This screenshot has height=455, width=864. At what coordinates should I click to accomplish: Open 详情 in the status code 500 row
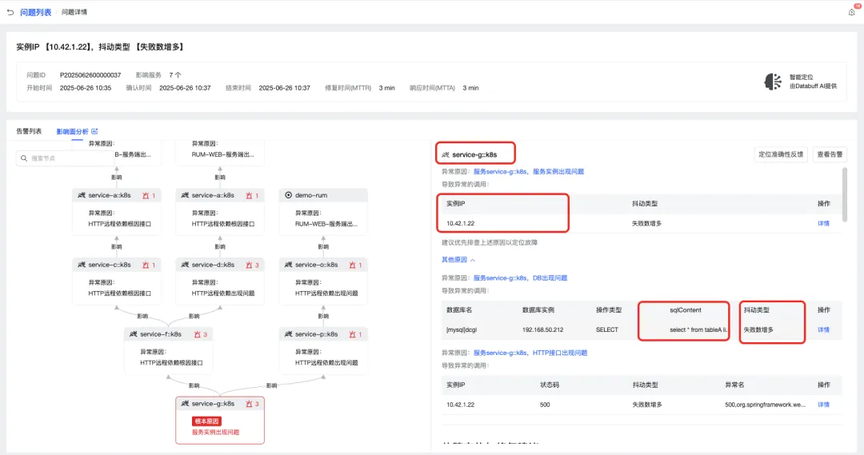(x=823, y=404)
